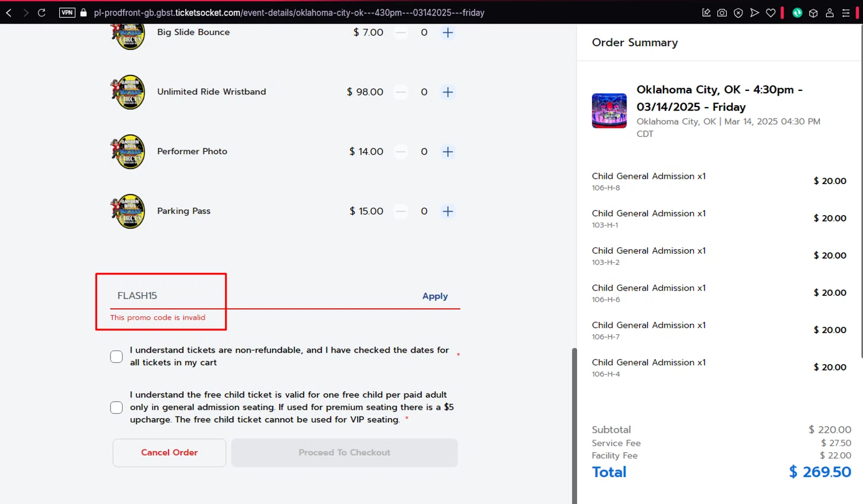Open the easy setup sliders menu

pos(846,13)
